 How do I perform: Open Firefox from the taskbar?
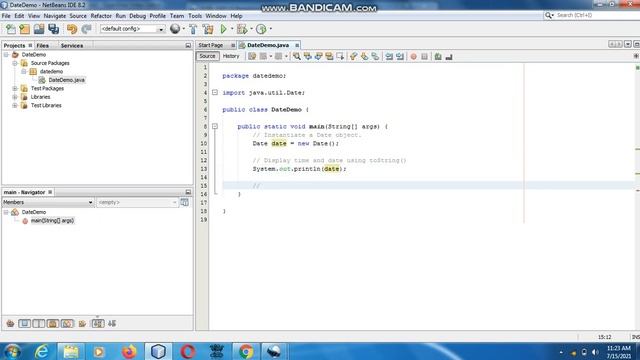[x=129, y=351]
